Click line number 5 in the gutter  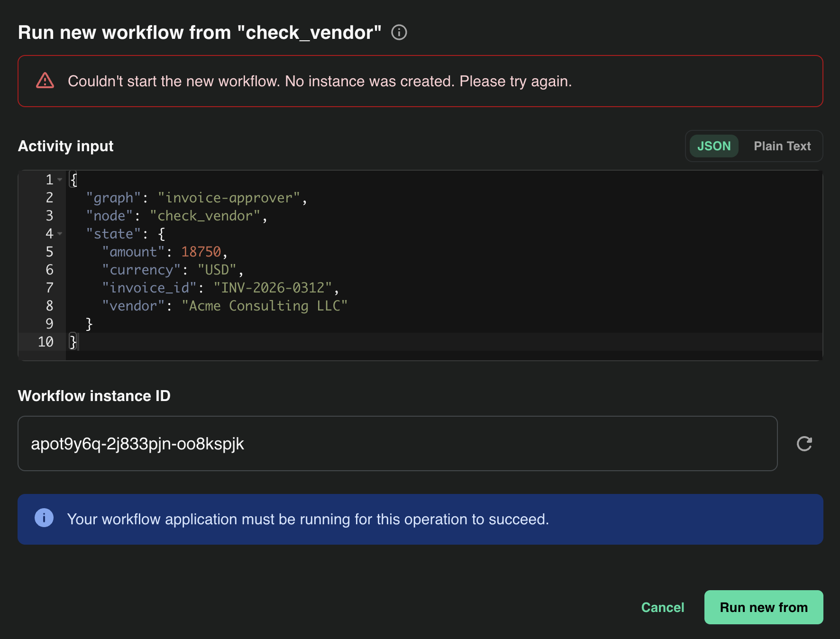coord(49,252)
